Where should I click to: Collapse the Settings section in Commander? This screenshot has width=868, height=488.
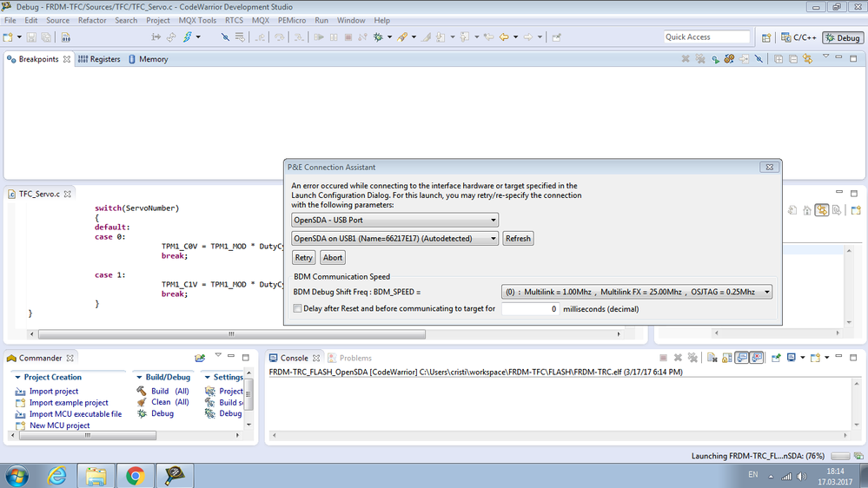point(207,378)
